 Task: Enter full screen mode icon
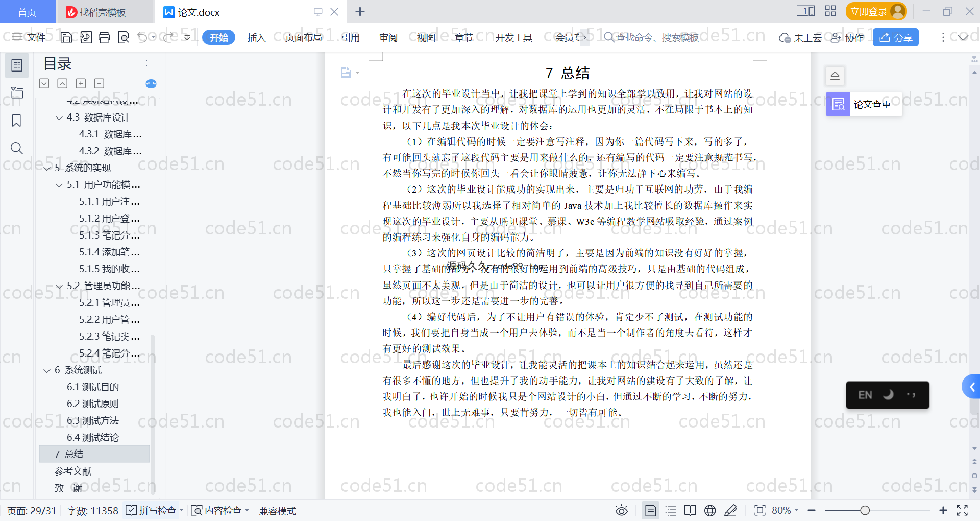click(962, 510)
